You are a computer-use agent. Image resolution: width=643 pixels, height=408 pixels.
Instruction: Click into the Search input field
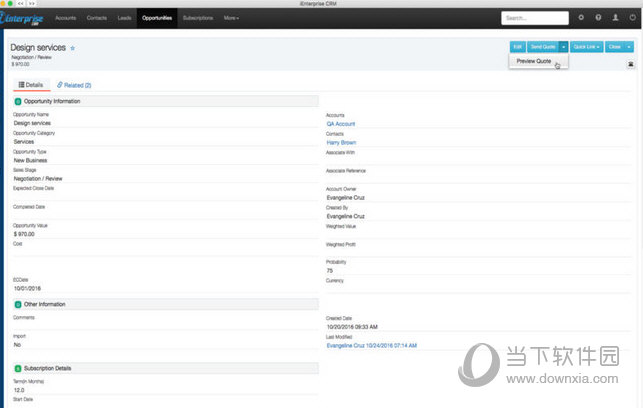point(535,18)
